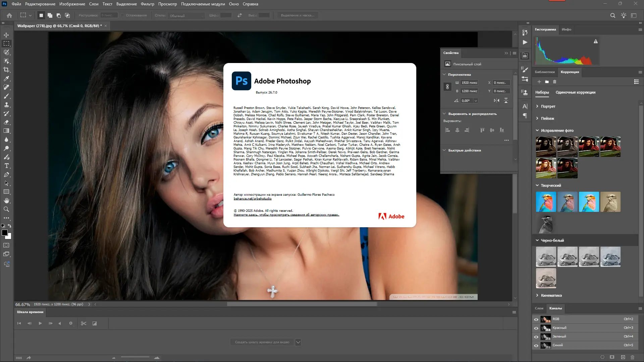
Task: Select the Hand tool
Action: (6, 200)
